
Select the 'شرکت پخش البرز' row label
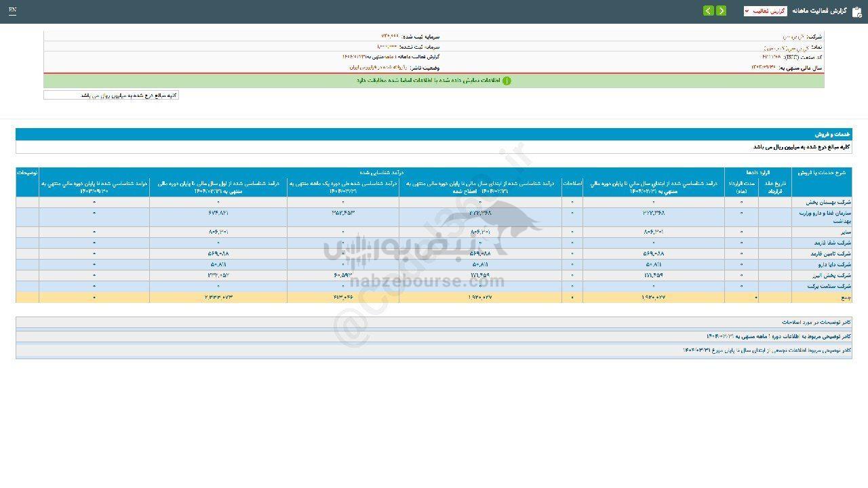click(x=825, y=275)
